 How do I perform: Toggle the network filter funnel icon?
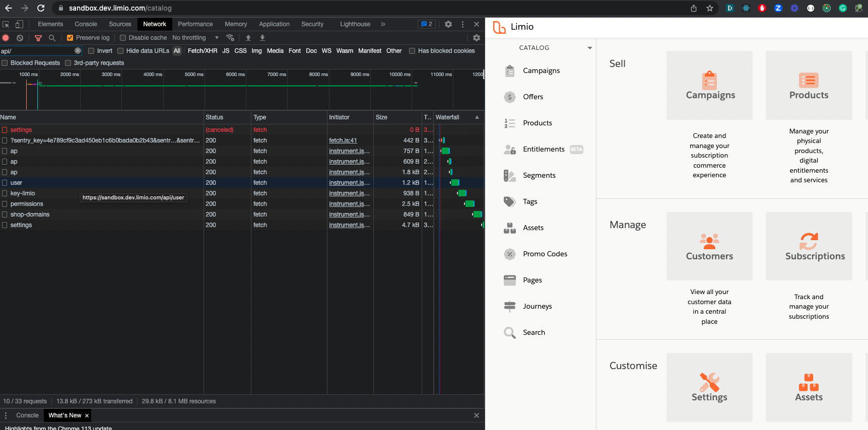tap(38, 38)
